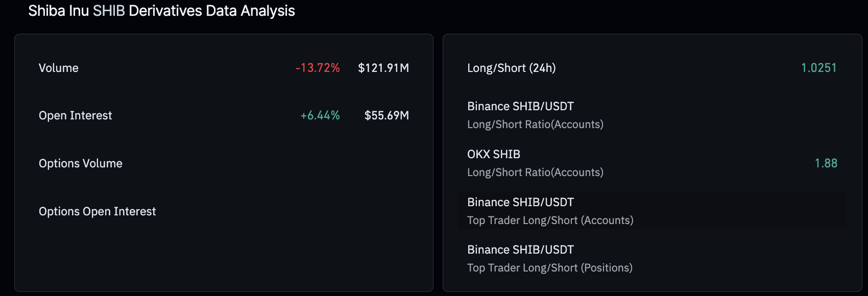Click the 1.88 OKX ratio value
Image resolution: width=868 pixels, height=296 pixels.
pos(826,163)
